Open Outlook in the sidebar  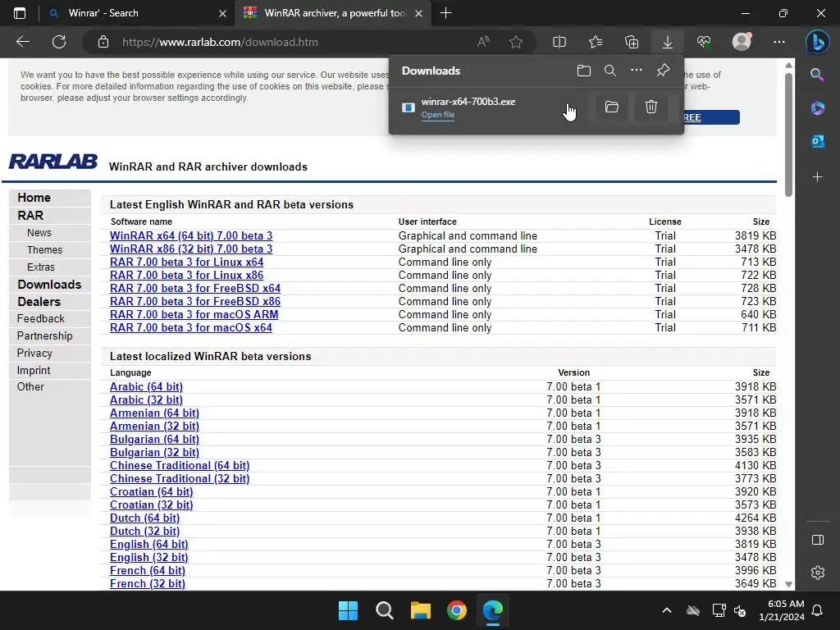[818, 141]
